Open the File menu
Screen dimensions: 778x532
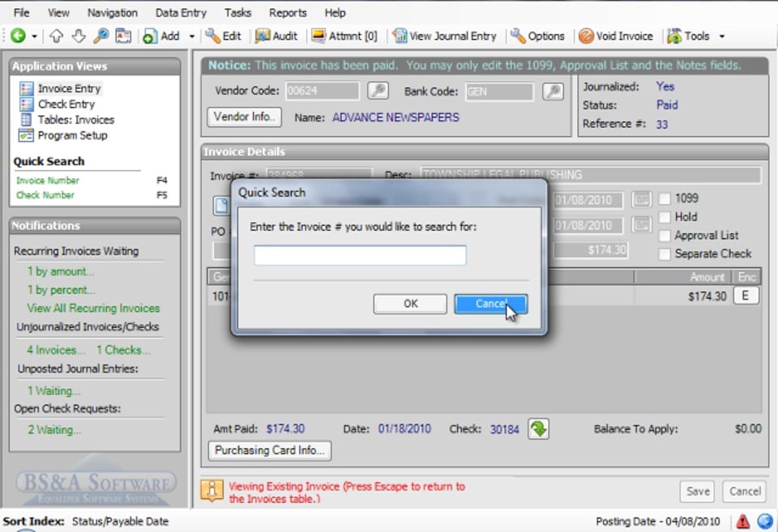pos(21,13)
